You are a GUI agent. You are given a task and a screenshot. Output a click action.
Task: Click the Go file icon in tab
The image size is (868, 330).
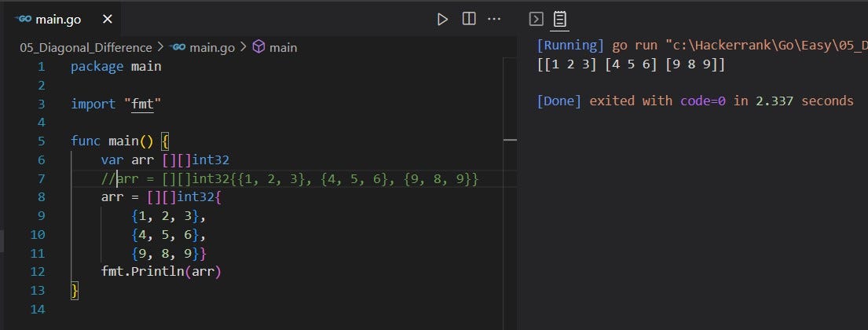(x=24, y=20)
